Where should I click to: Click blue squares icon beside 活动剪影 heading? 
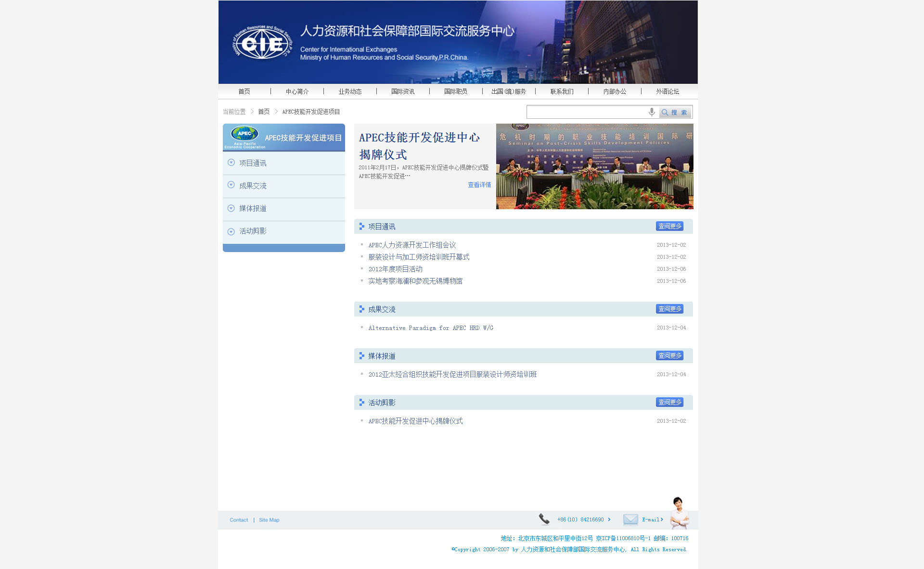(x=362, y=402)
